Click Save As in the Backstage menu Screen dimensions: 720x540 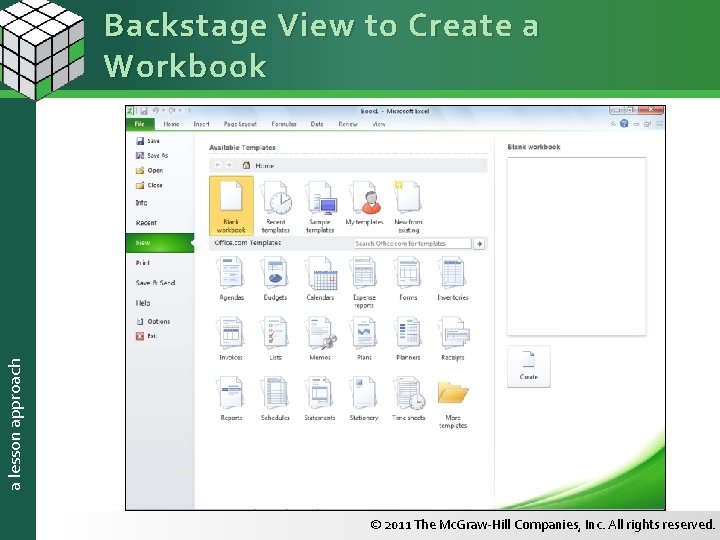point(152,156)
